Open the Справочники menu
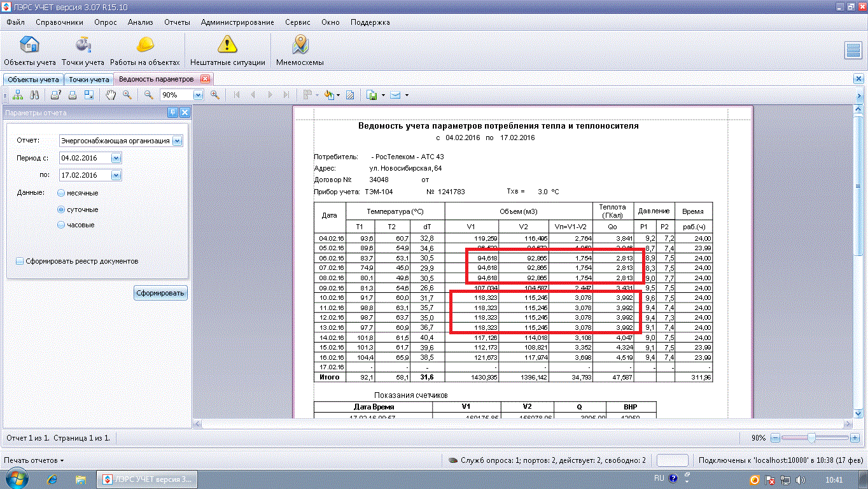868x489 pixels. 59,22
